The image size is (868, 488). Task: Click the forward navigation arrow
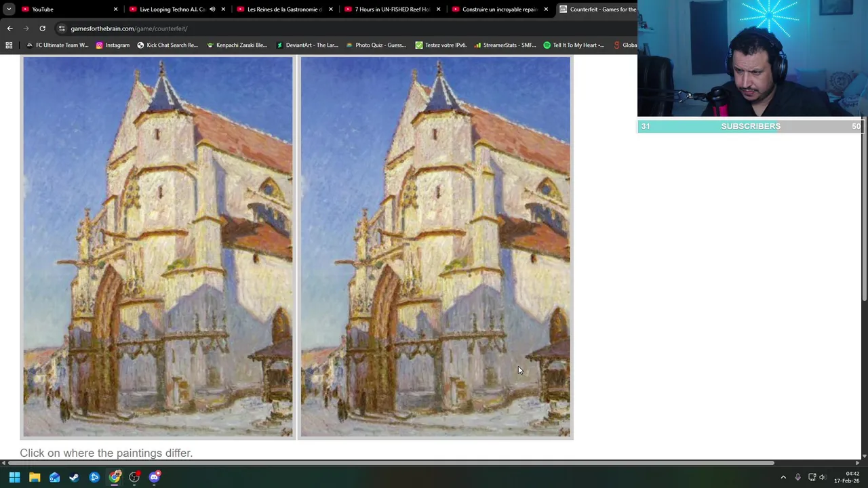click(26, 28)
